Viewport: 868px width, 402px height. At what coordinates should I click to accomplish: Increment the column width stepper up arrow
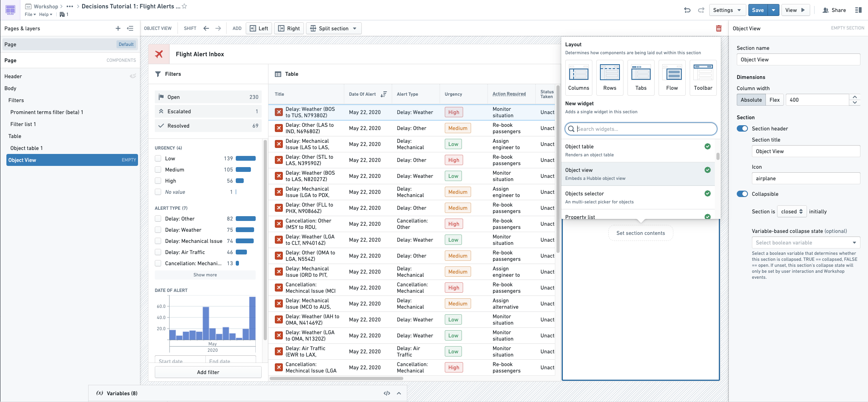tap(854, 97)
